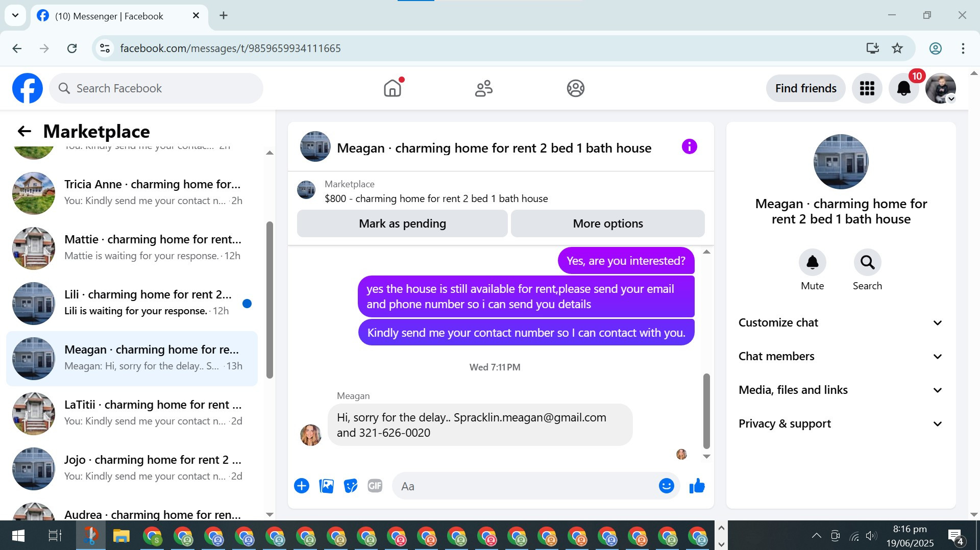Open a new browser tab
Viewport: 980px width, 550px height.
224,16
